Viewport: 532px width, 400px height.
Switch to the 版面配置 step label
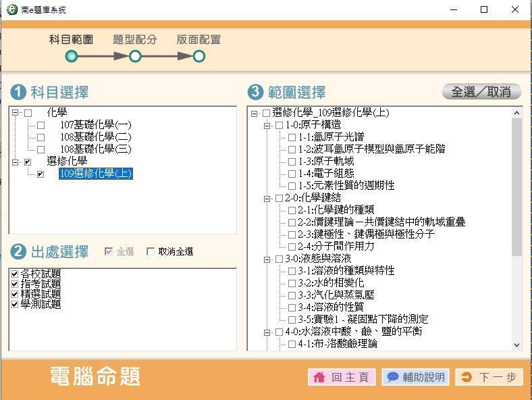pos(198,39)
